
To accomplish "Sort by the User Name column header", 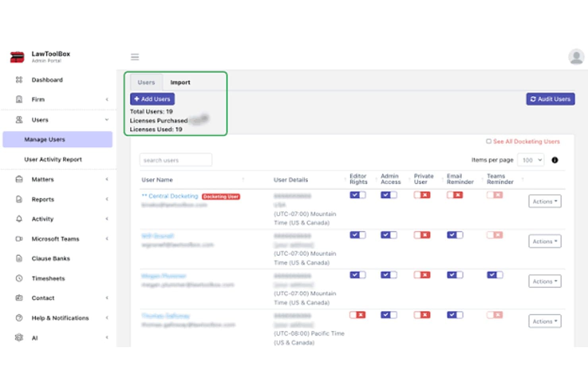I will (157, 180).
